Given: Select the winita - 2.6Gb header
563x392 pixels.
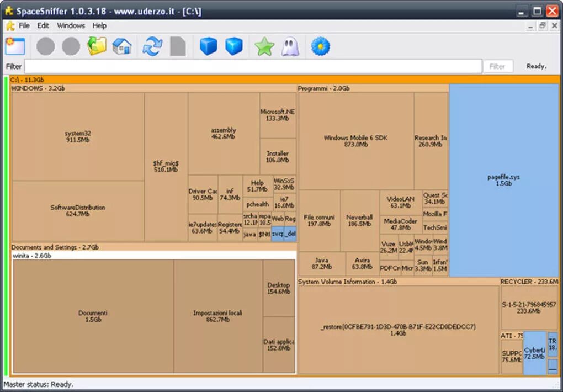Looking at the screenshot, I should click(153, 256).
